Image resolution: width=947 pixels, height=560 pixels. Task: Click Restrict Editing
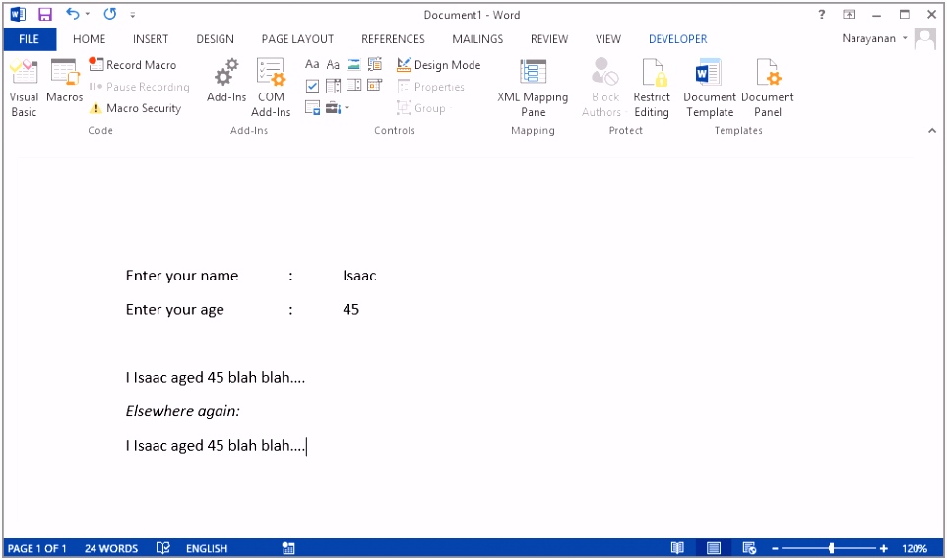click(652, 89)
